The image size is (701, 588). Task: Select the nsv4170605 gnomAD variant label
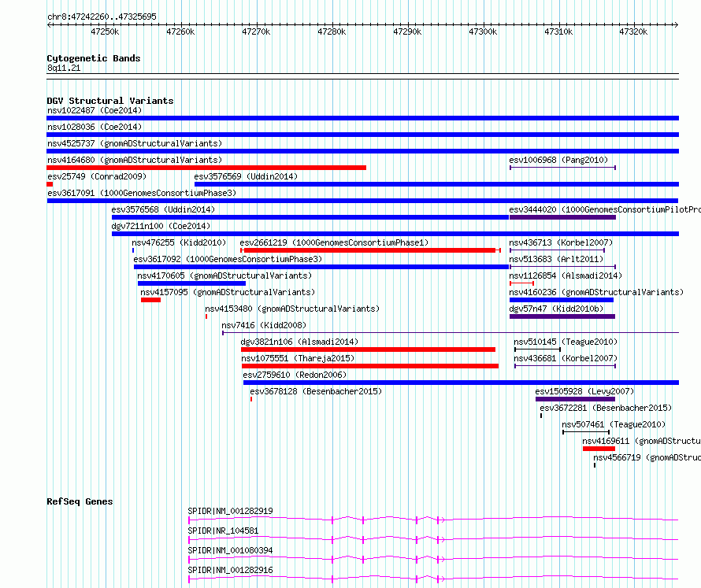coord(224,276)
